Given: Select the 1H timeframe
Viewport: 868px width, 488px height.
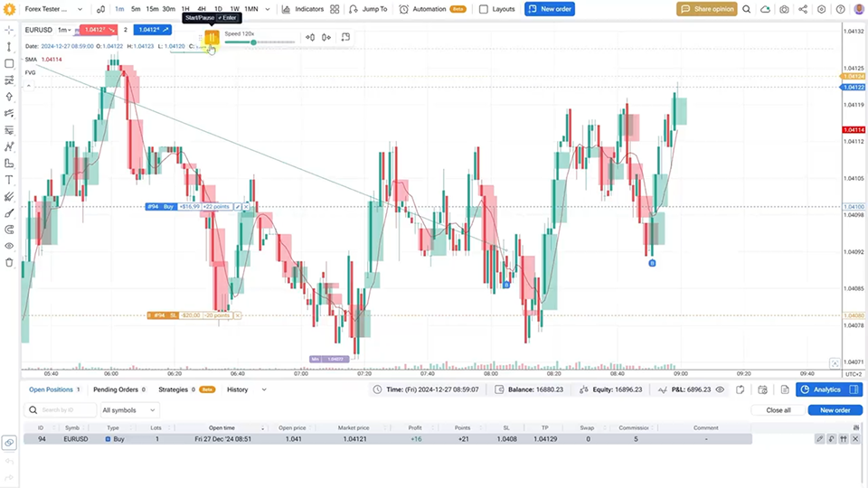Looking at the screenshot, I should pos(185,9).
